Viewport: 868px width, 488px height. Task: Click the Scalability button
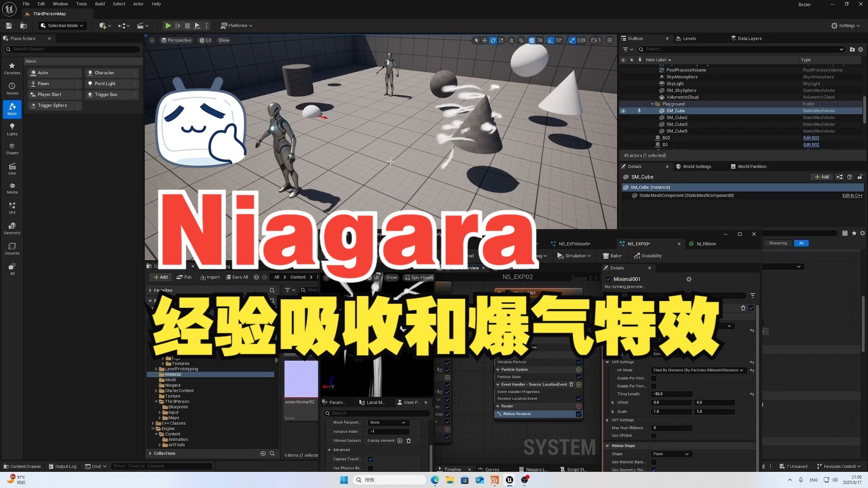(647, 256)
